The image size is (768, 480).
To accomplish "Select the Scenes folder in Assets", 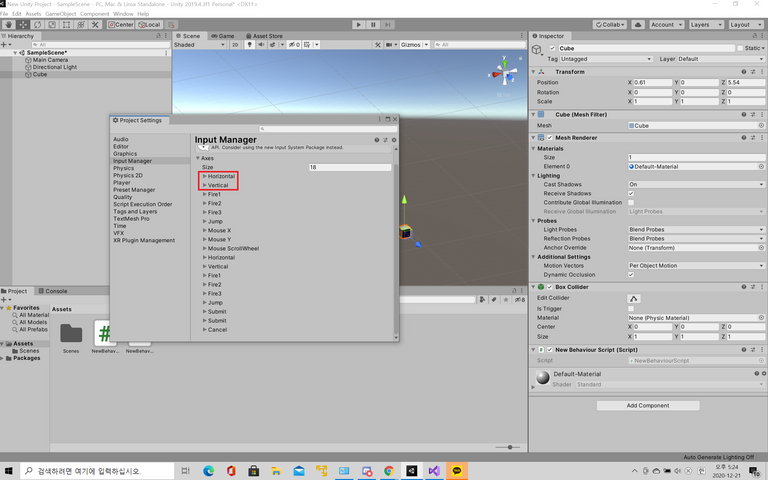I will (x=71, y=338).
